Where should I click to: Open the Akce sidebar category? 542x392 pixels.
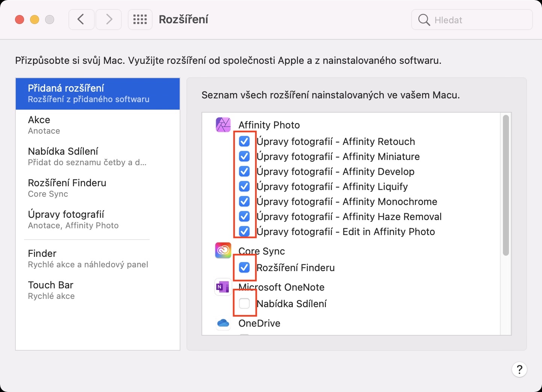point(98,125)
